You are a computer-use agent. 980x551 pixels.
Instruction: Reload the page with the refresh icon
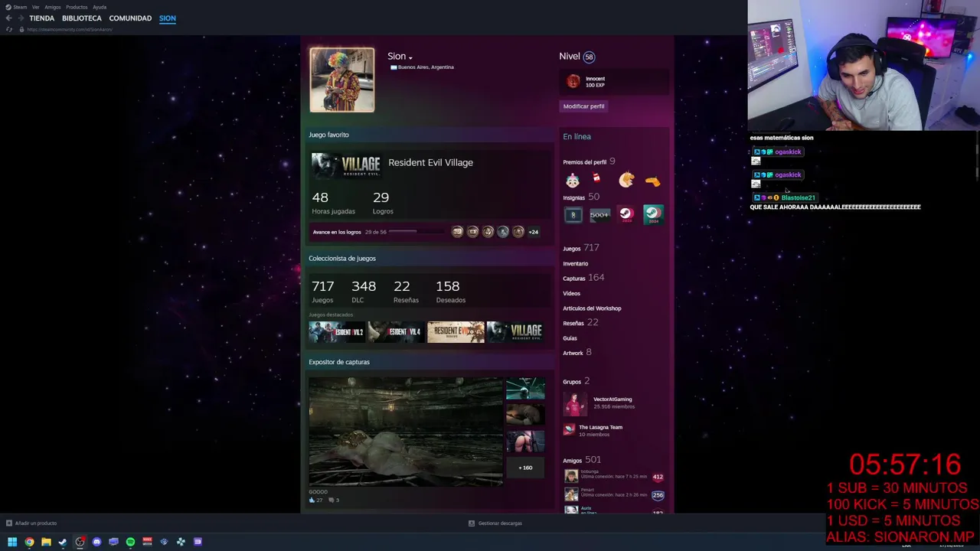click(x=9, y=29)
